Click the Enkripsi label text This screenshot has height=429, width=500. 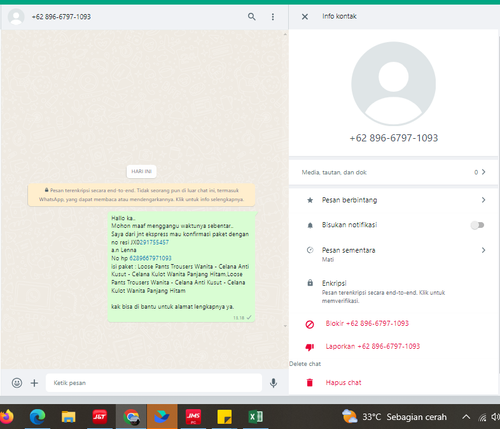click(334, 283)
